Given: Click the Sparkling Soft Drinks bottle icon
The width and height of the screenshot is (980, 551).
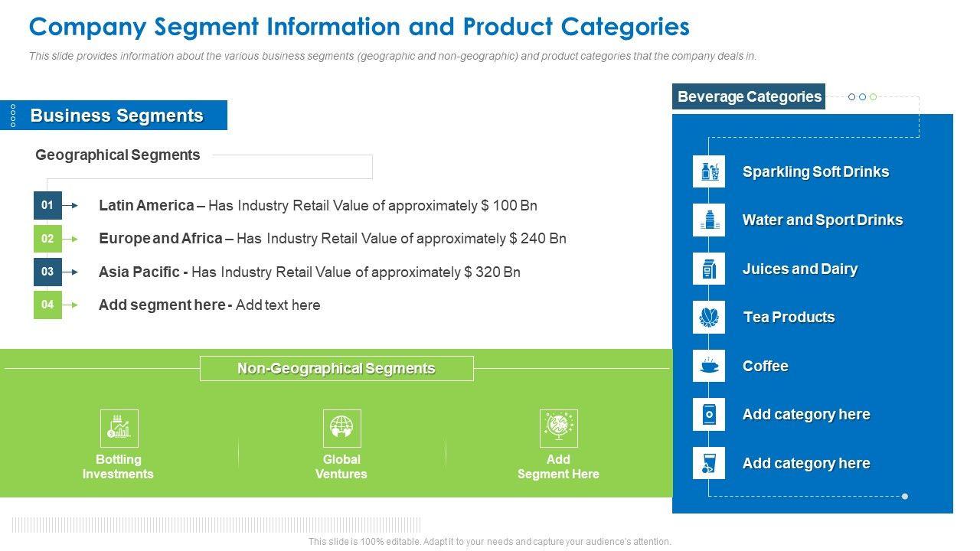Looking at the screenshot, I should [708, 171].
